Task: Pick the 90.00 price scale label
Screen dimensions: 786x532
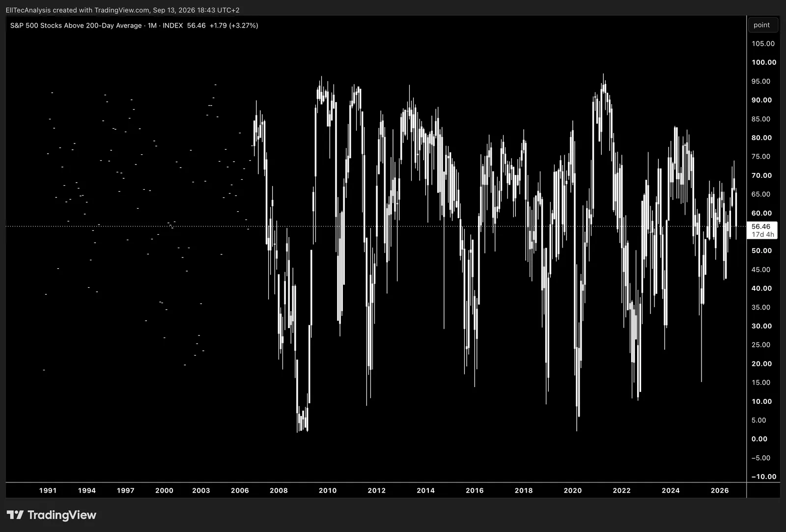Action: 761,100
